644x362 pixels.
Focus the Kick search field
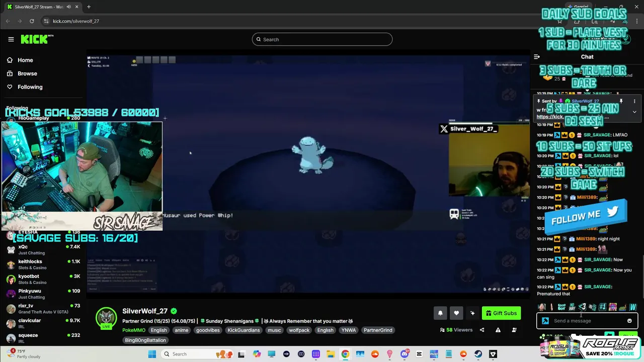(322, 39)
